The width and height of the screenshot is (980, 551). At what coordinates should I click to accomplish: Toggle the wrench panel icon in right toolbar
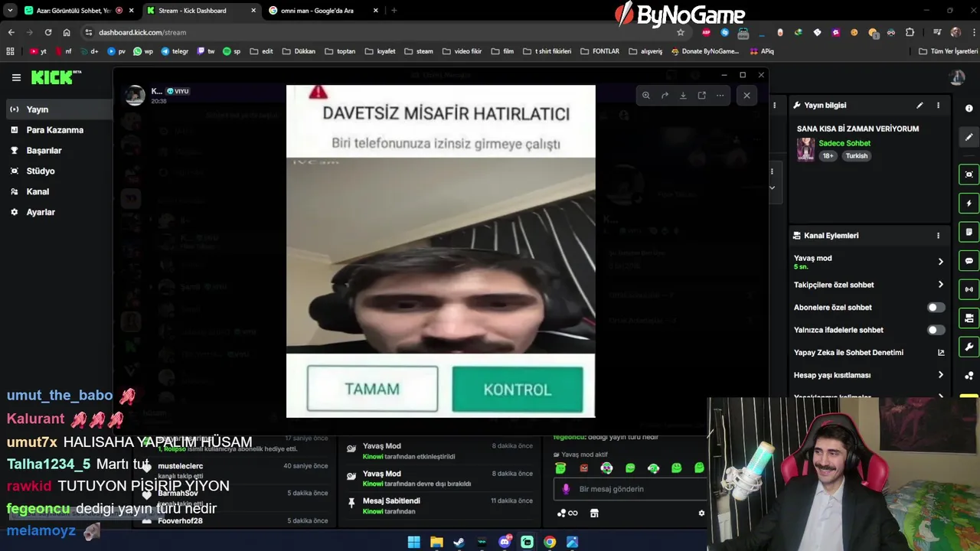point(969,347)
